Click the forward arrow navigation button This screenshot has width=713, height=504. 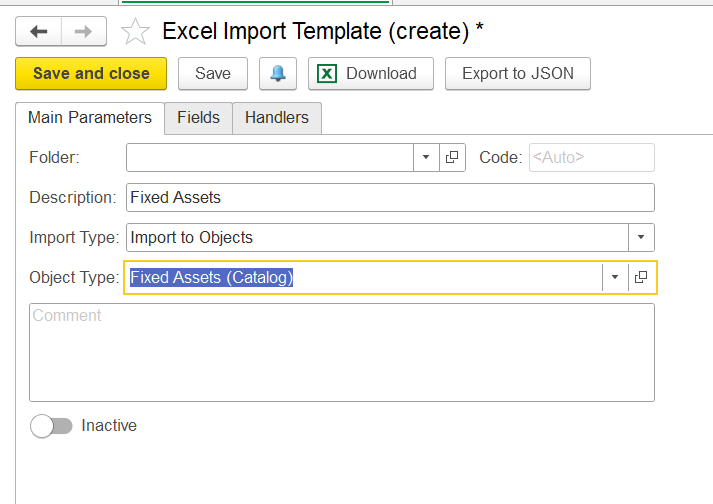84,31
